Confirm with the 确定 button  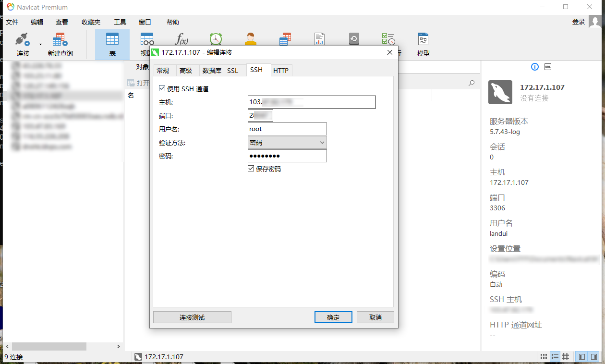pos(333,317)
